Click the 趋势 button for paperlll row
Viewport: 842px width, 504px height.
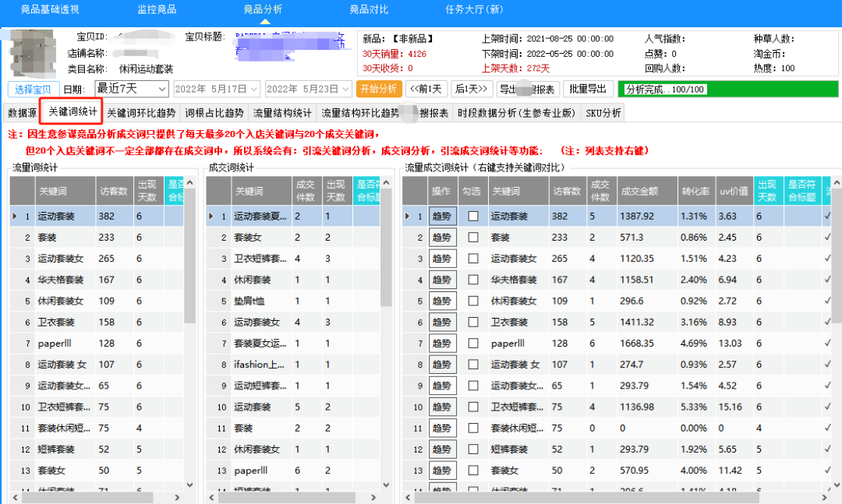[442, 343]
